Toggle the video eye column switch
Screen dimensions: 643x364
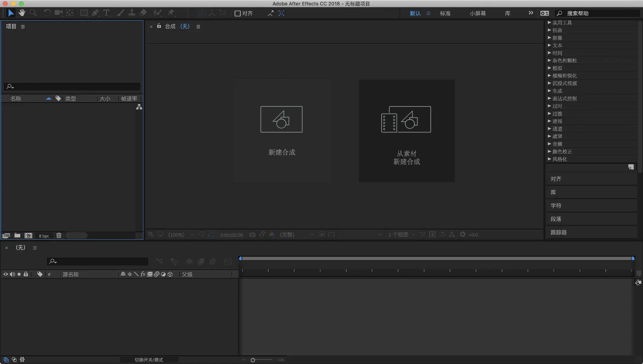[x=6, y=274]
